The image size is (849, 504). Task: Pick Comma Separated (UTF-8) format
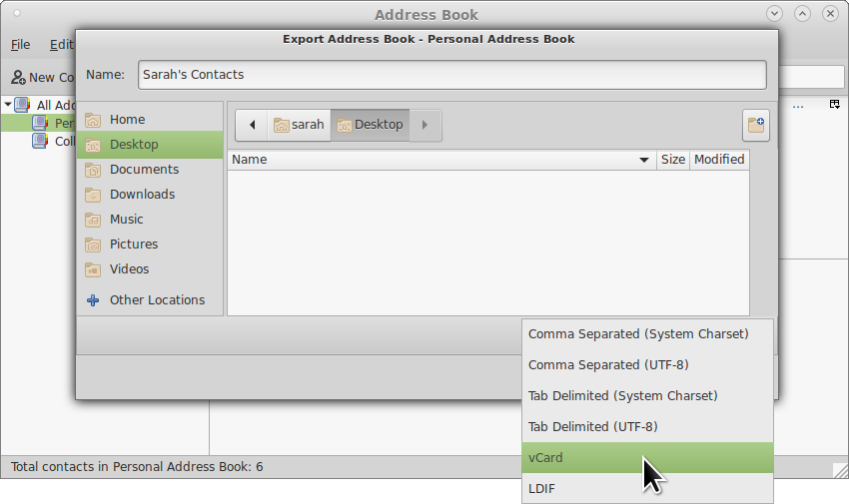[607, 365]
